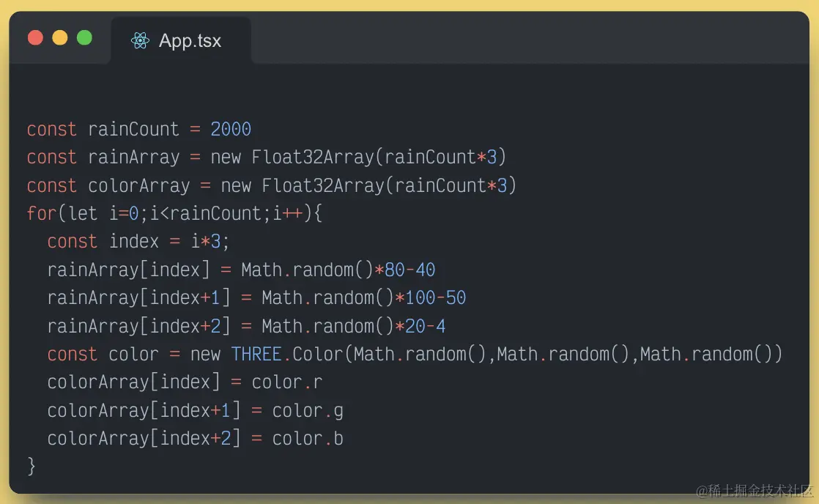The image size is (819, 504).
Task: Click the line "const index = i*3;"
Action: pyautogui.click(x=138, y=242)
